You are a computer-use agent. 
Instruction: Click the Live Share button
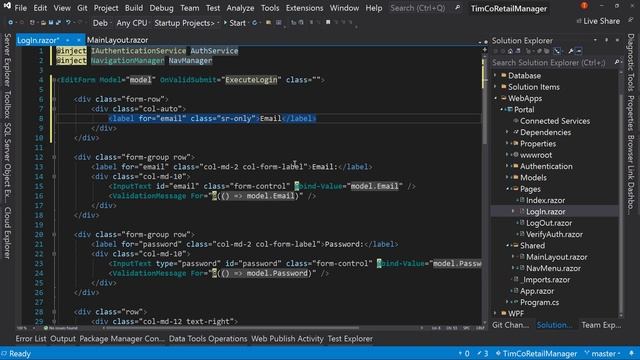tap(598, 21)
